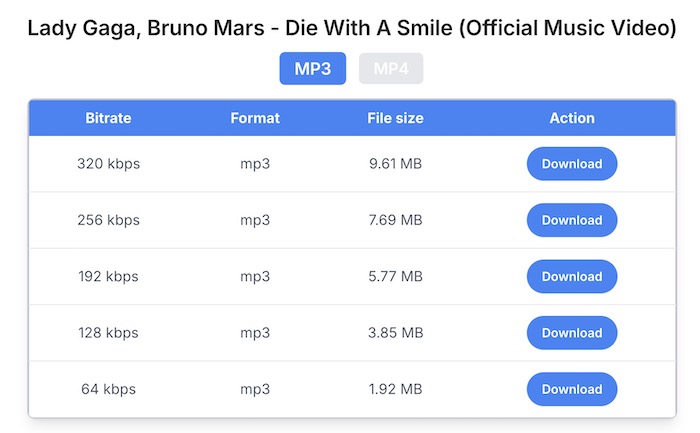Click the Format column header
Viewport: 700px width, 433px height.
pyautogui.click(x=255, y=118)
